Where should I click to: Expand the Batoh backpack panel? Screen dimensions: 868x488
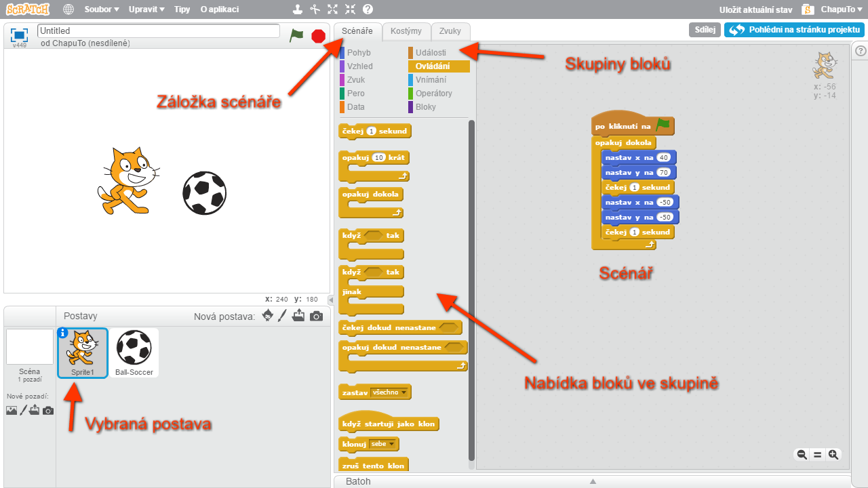592,481
